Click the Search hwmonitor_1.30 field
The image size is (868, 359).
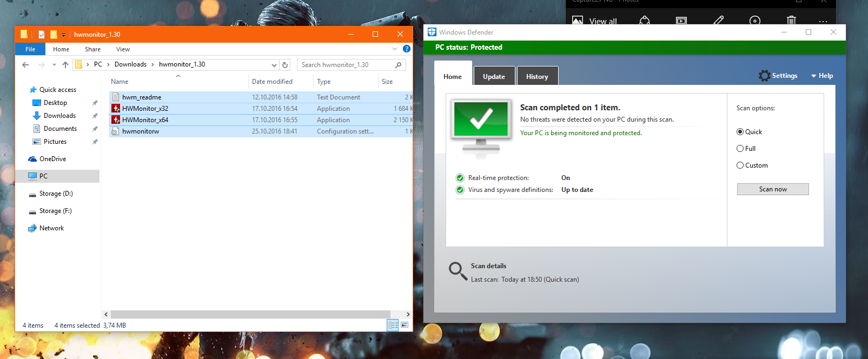point(351,65)
